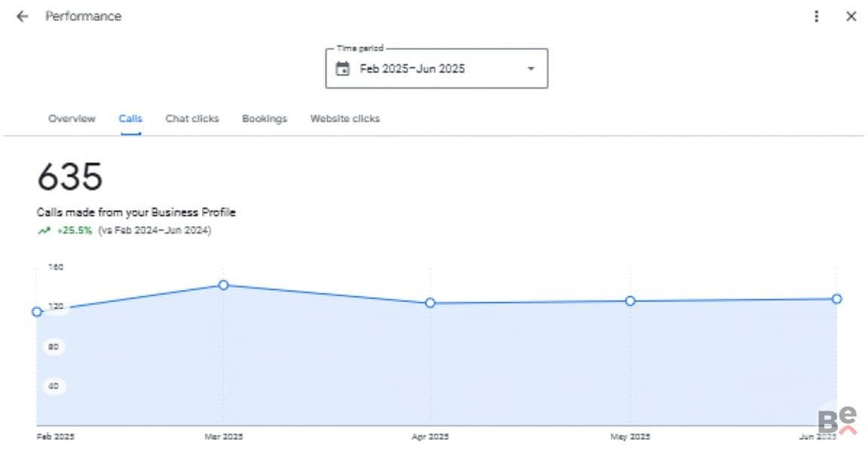This screenshot has width=868, height=452.
Task: Click the Performance page title
Action: click(83, 16)
